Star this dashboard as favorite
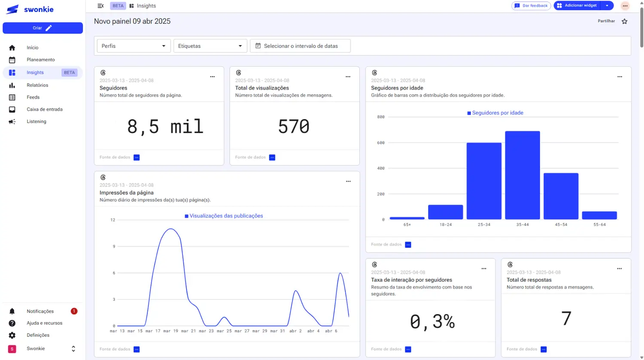Screen dimensions: 644x360 tap(624, 21)
